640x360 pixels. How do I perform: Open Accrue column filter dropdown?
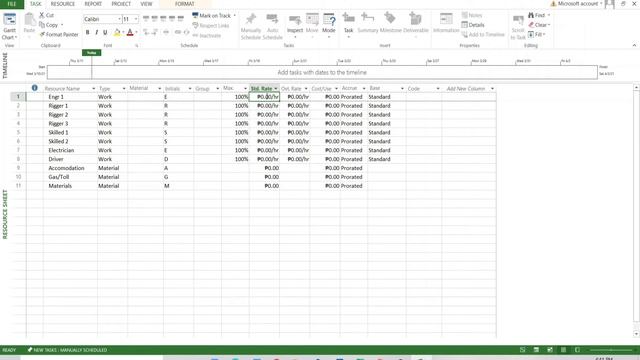[364, 89]
